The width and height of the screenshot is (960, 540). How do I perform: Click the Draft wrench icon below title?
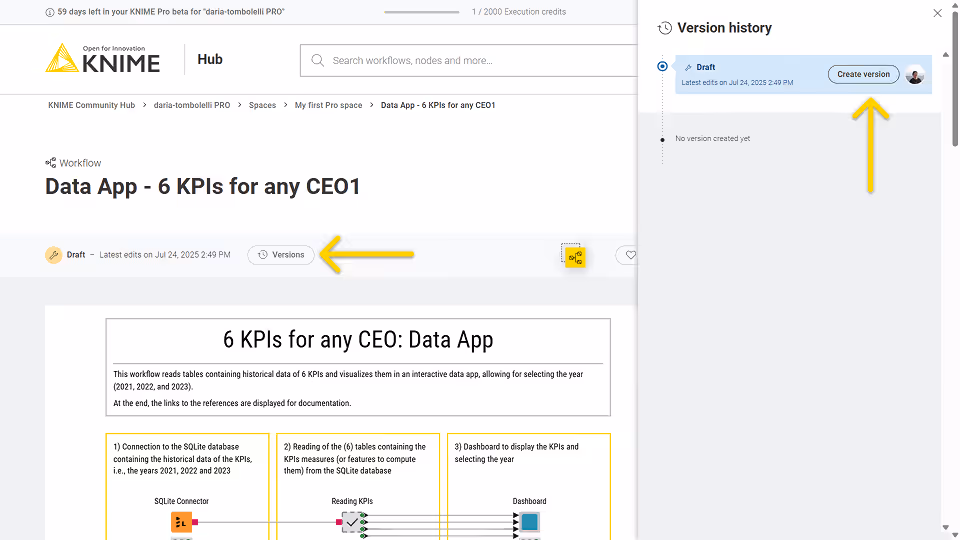[54, 255]
